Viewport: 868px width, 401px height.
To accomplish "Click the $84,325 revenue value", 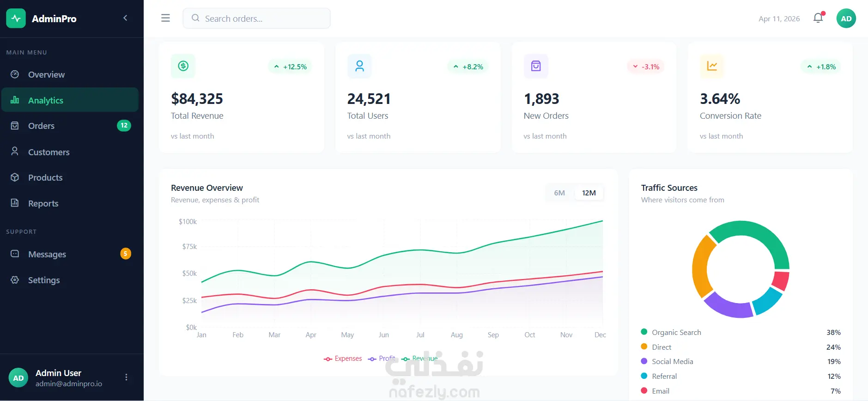I will pyautogui.click(x=197, y=98).
